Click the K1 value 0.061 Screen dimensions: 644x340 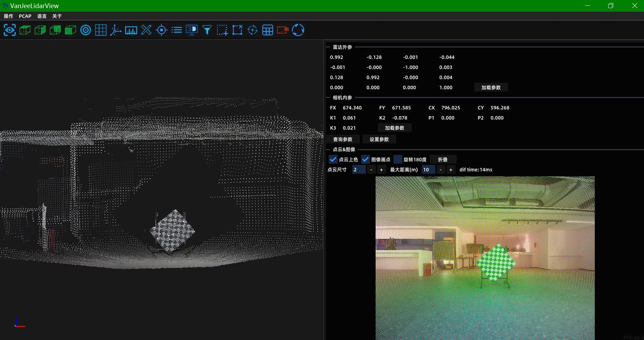tap(349, 118)
